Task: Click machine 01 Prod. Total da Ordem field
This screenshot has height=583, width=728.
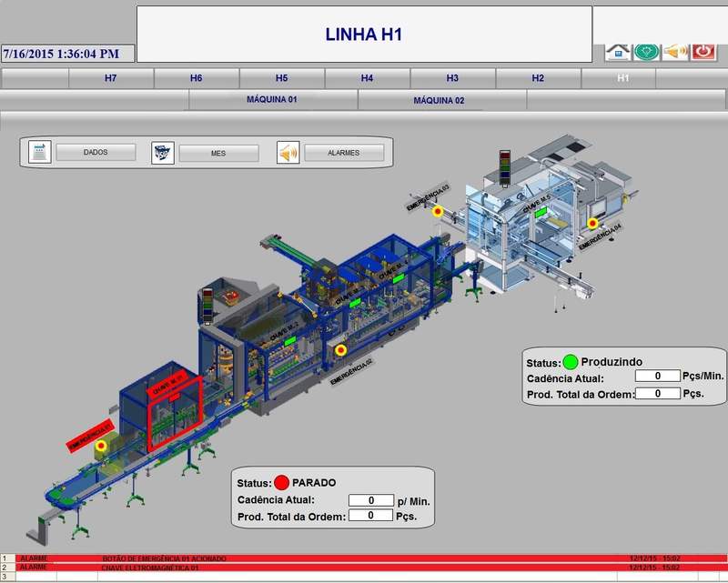Action: point(370,515)
